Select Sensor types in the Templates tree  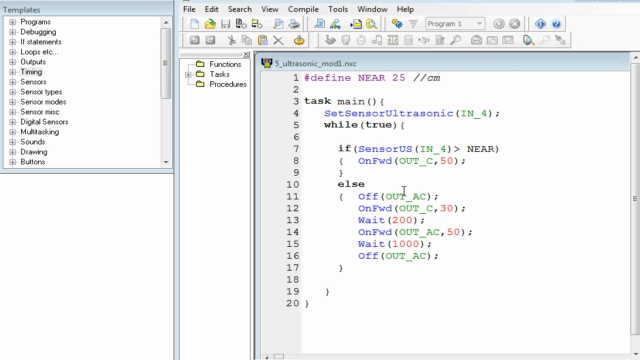[x=41, y=92]
